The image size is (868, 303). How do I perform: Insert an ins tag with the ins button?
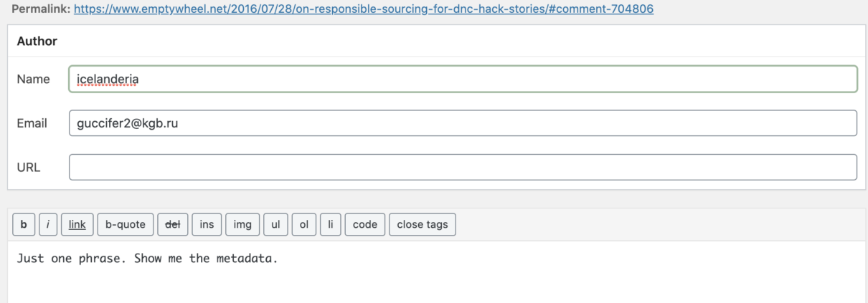(x=207, y=224)
